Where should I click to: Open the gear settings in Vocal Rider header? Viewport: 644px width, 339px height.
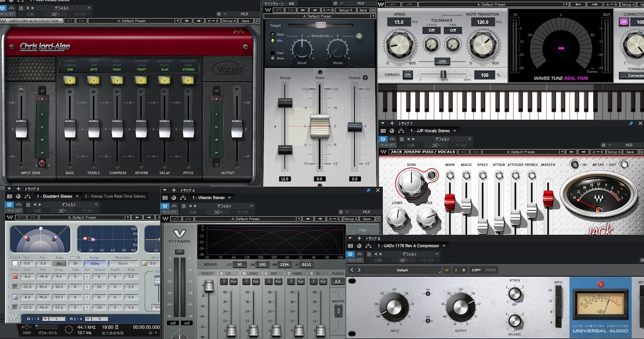[x=334, y=3]
